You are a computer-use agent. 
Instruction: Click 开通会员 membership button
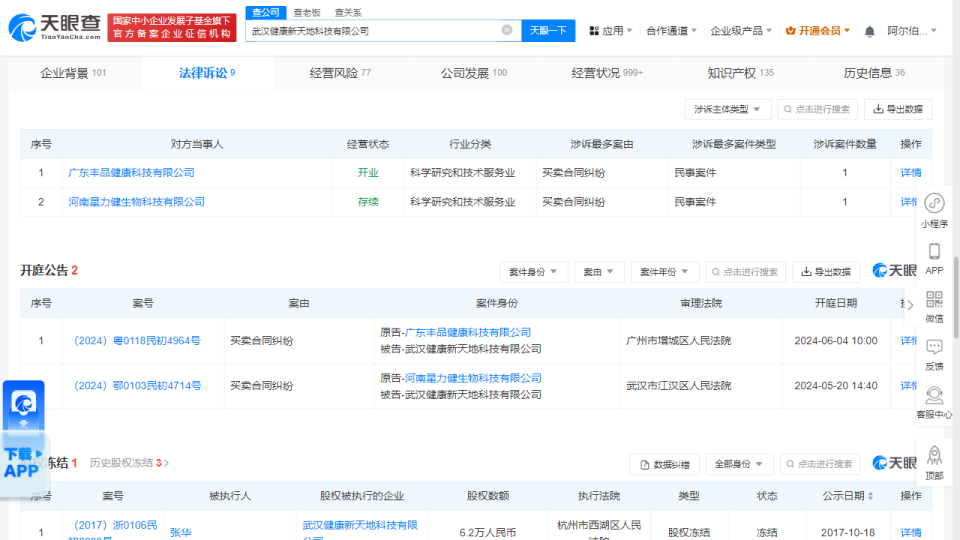click(817, 31)
